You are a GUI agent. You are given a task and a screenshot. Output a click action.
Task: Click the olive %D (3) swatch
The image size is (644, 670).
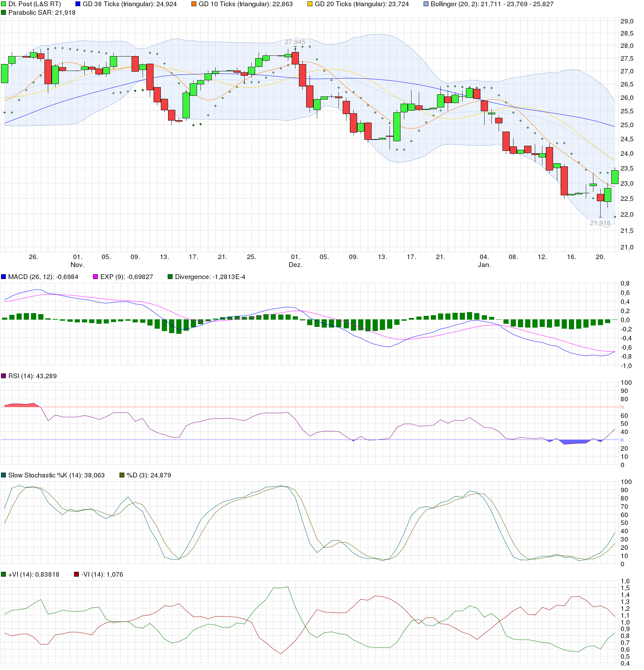pyautogui.click(x=122, y=475)
